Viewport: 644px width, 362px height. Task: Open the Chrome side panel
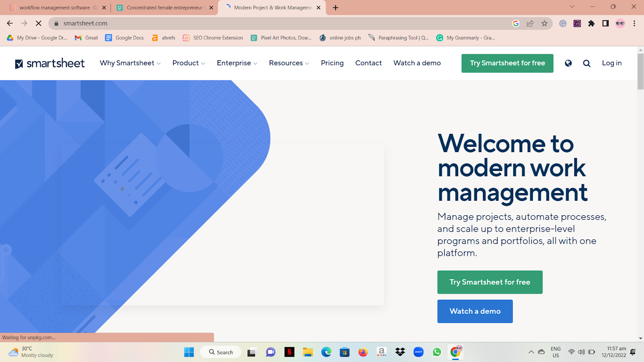605,23
